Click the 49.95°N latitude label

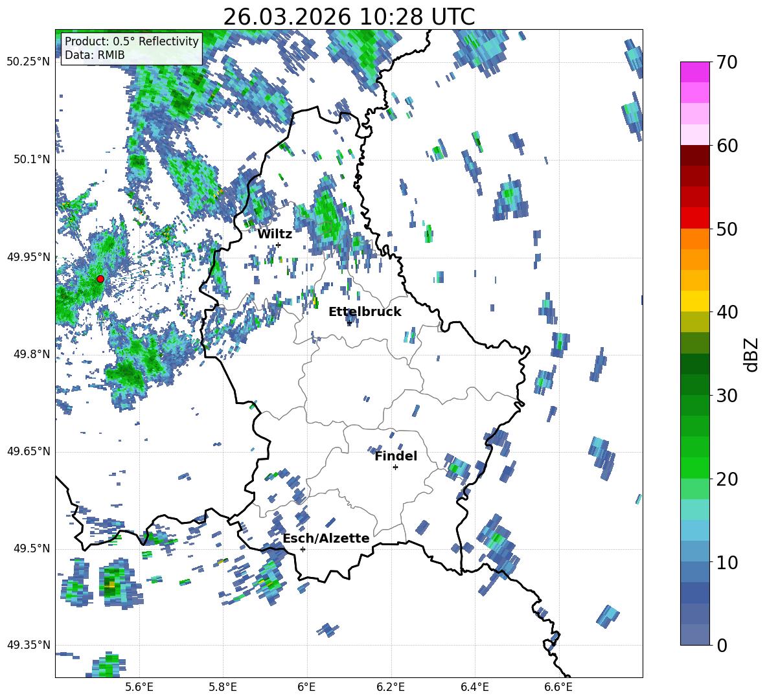click(x=29, y=256)
